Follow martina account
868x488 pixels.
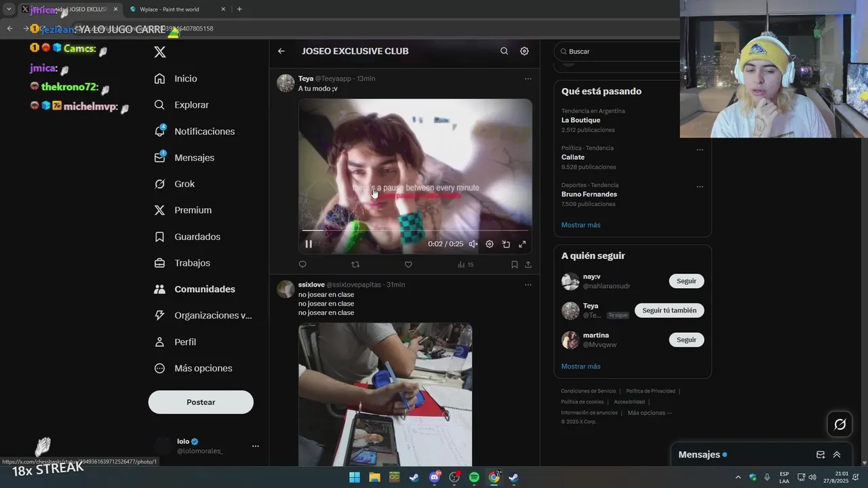coord(686,340)
